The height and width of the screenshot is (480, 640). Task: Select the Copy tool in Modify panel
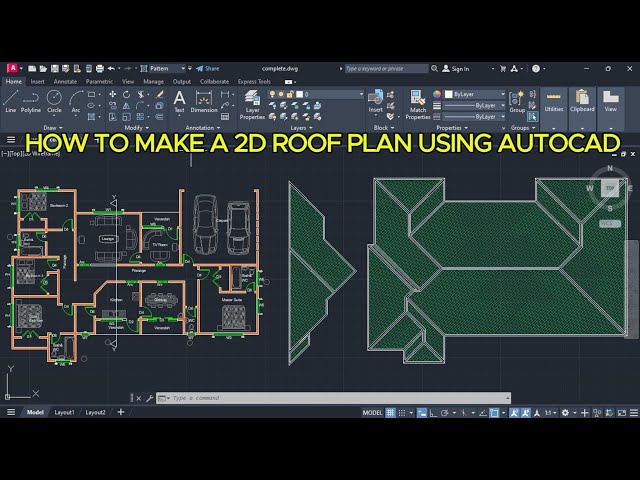click(113, 106)
